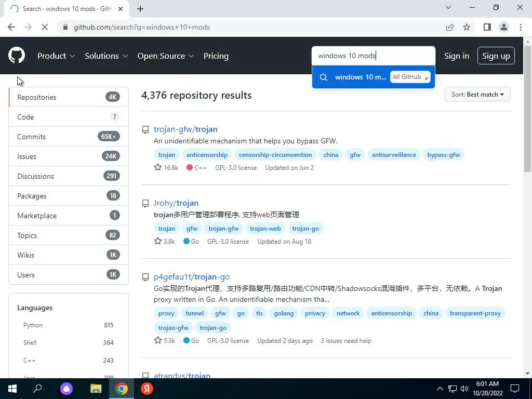
Task: Open the Pricing page
Action: (216, 56)
